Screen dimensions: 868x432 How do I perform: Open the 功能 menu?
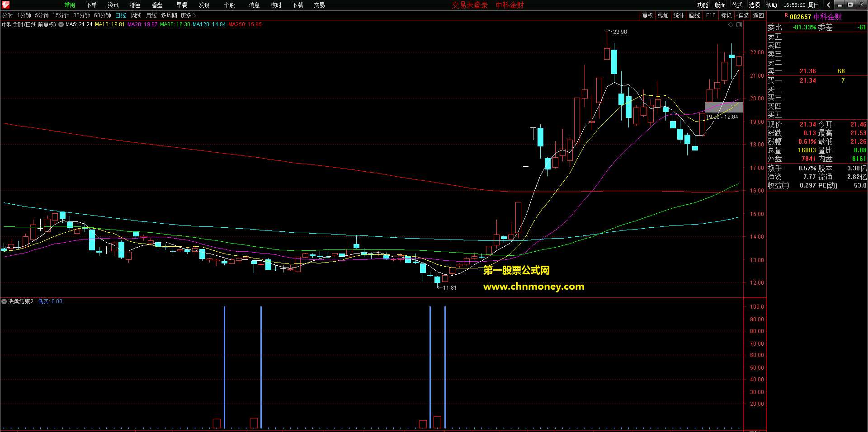(703, 5)
